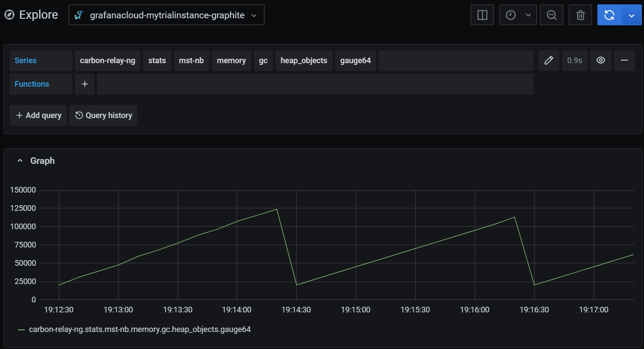
Task: Switch to text edit mode with pencil icon
Action: pyautogui.click(x=549, y=60)
